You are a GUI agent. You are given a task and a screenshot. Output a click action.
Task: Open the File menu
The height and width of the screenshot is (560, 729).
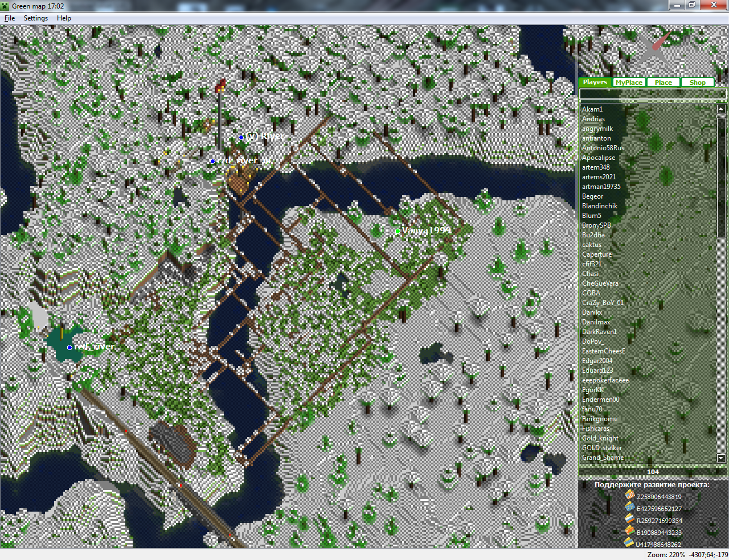point(10,18)
